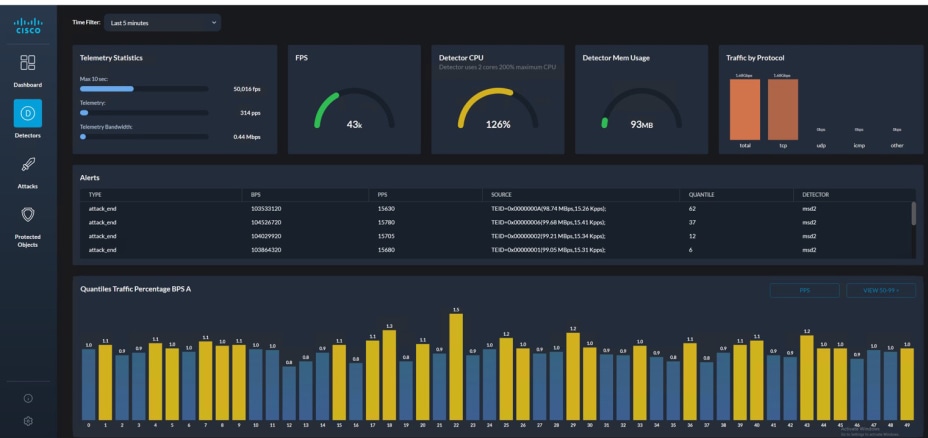Click the info circle icon in sidebar
This screenshot has height=438, width=928.
(28, 398)
